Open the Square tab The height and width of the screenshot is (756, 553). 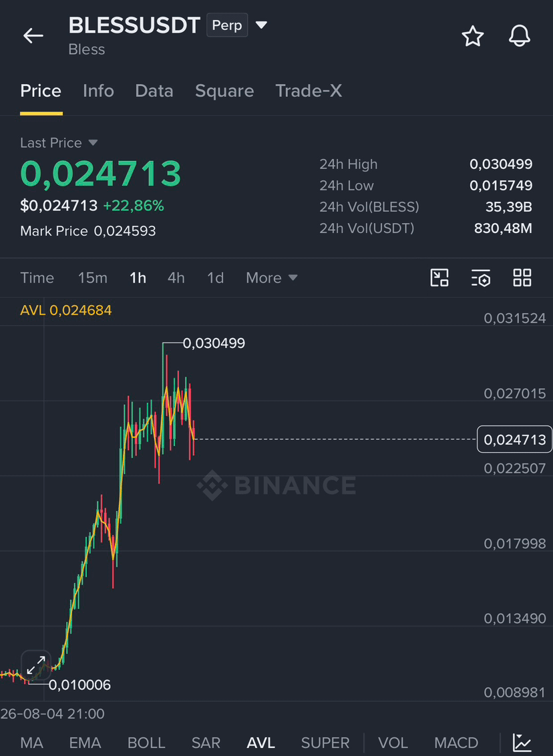224,91
